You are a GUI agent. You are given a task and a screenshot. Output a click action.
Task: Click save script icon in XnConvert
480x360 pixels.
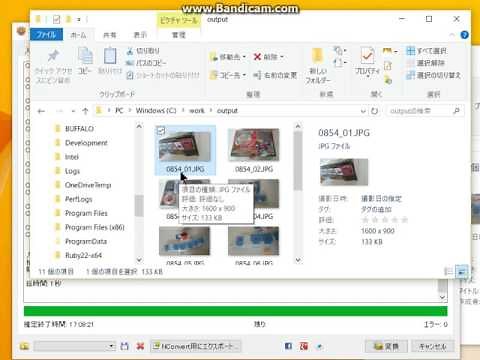[x=124, y=346]
